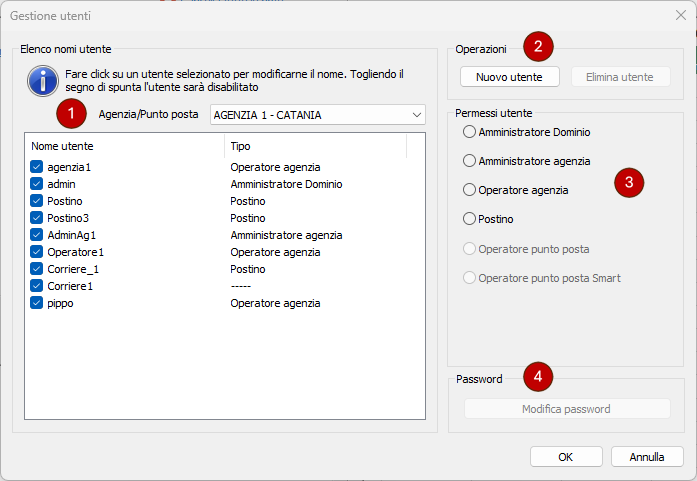Click the red number 3 marker
Screen dimensions: 697x481
pos(628,182)
